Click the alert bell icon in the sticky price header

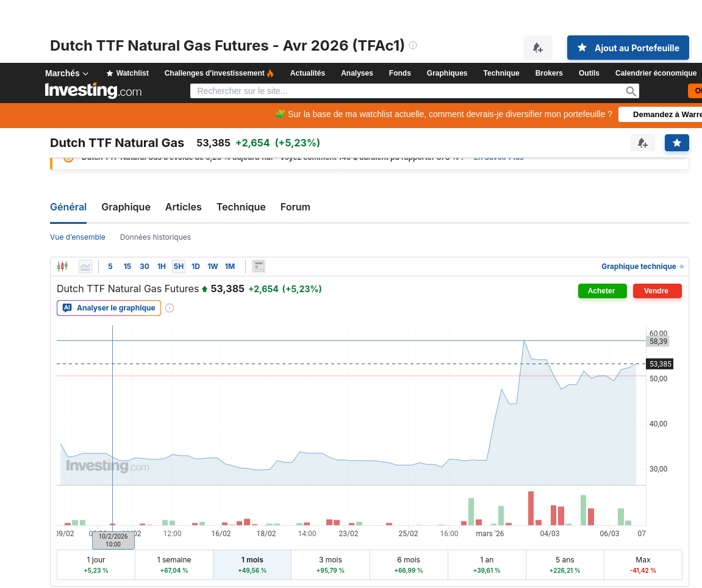642,143
